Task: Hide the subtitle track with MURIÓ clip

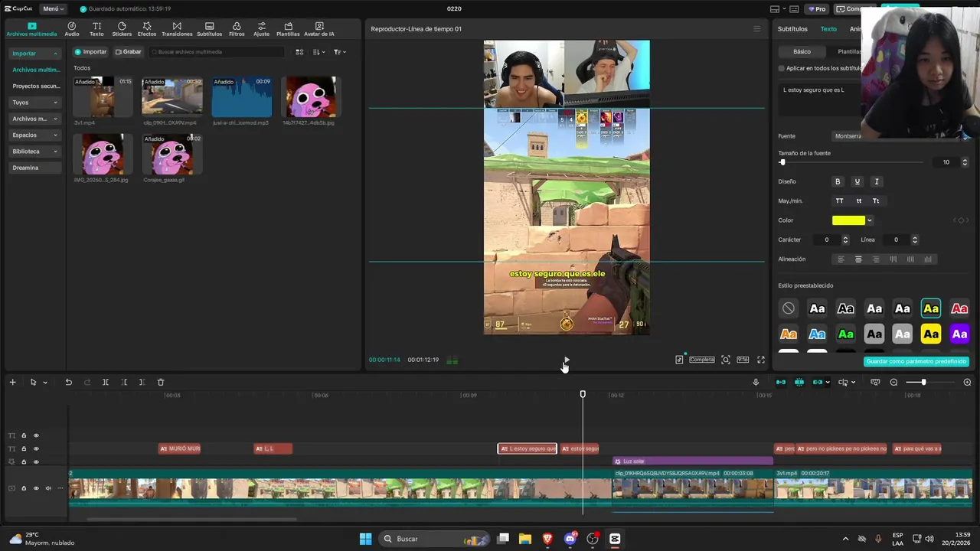Action: (x=36, y=448)
